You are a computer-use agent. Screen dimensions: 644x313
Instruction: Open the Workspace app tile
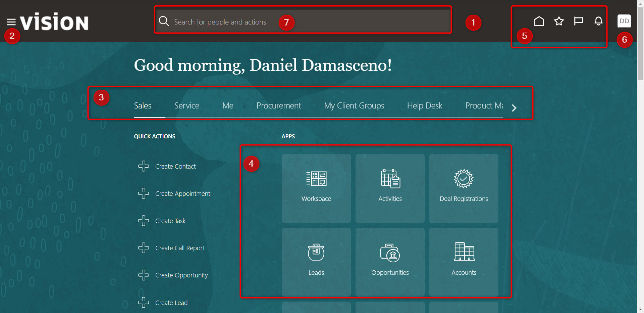tap(316, 188)
